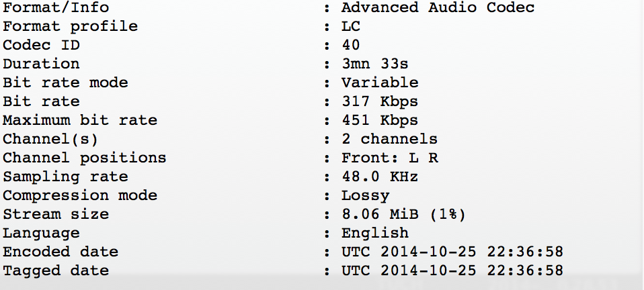Click the 'Compression mode' label

[x=79, y=195]
